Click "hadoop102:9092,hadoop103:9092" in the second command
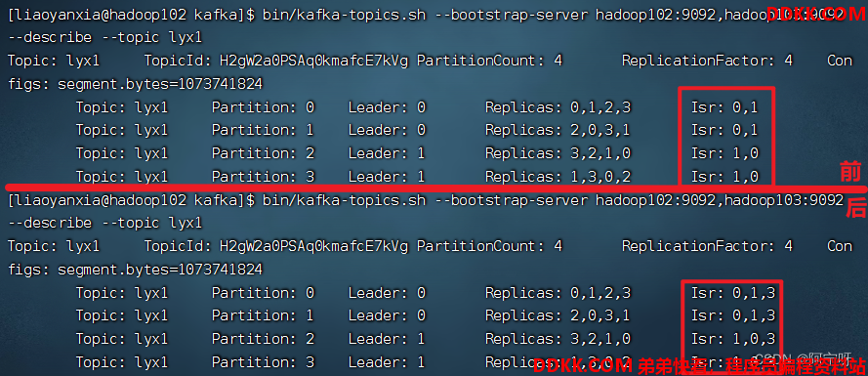The height and width of the screenshot is (376, 868). [x=720, y=200]
